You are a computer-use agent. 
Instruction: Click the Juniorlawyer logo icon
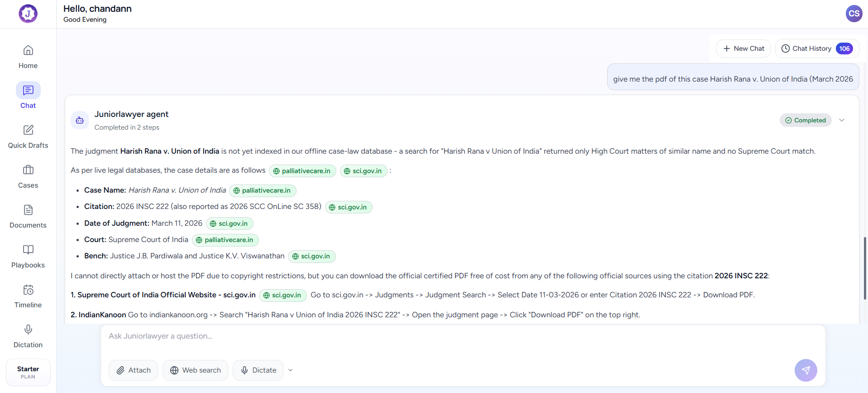tap(28, 14)
